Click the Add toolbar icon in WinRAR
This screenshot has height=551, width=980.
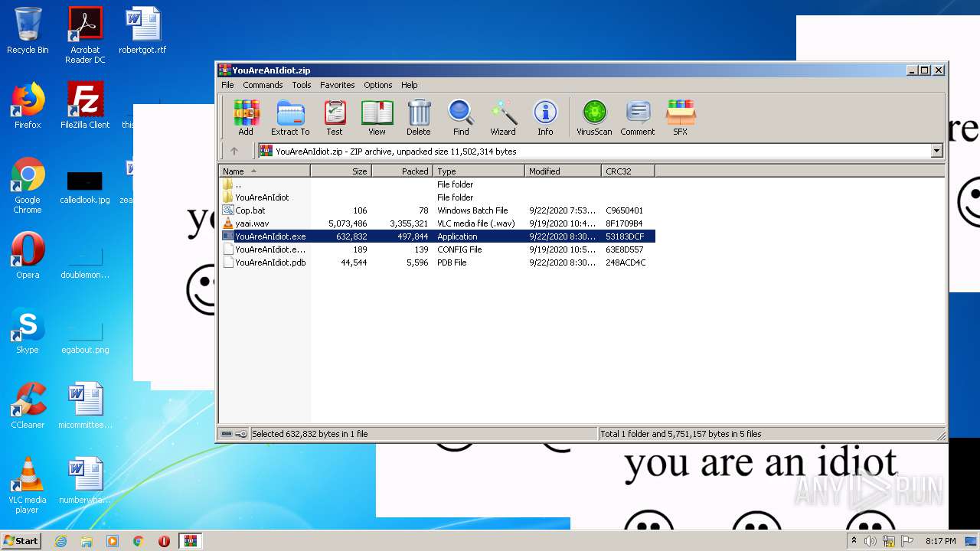click(x=245, y=118)
